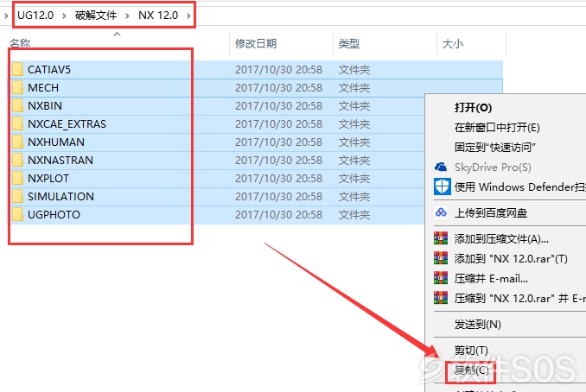This screenshot has width=586, height=392.
Task: Choose 压缩并 E-mail... menu entry
Action: (491, 278)
